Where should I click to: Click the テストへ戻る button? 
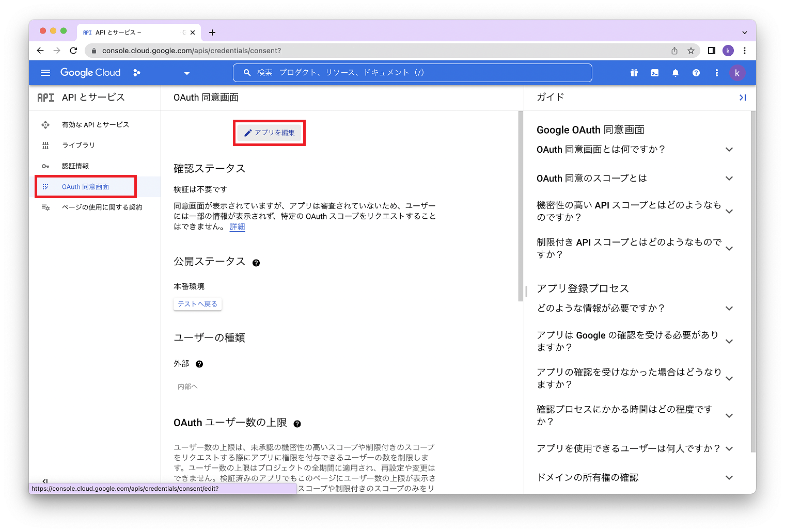pos(197,304)
